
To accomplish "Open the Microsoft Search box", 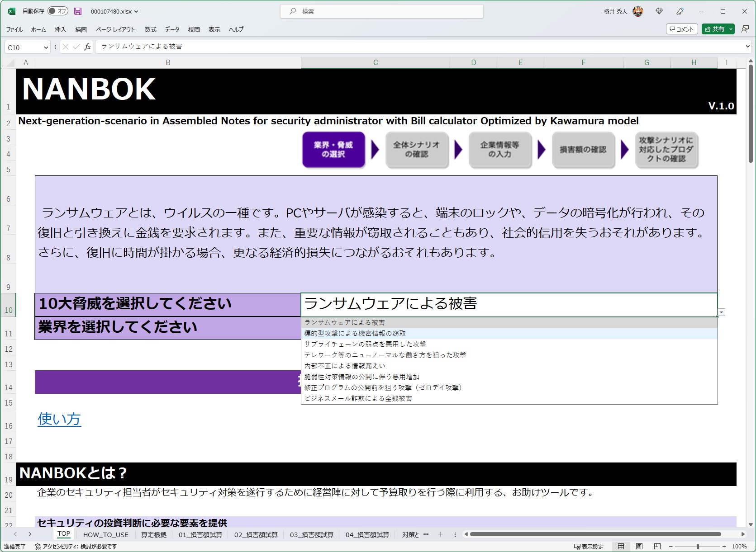I will (381, 11).
